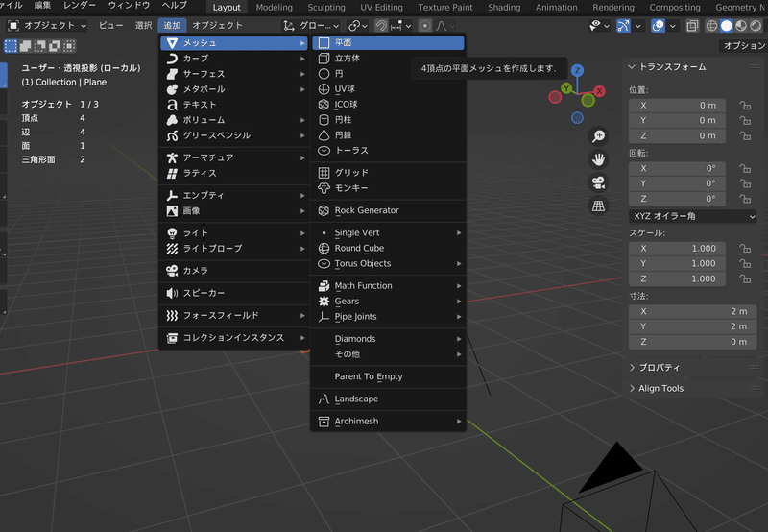Image resolution: width=768 pixels, height=532 pixels.
Task: Click the torus (トーラス) icon
Action: click(324, 151)
